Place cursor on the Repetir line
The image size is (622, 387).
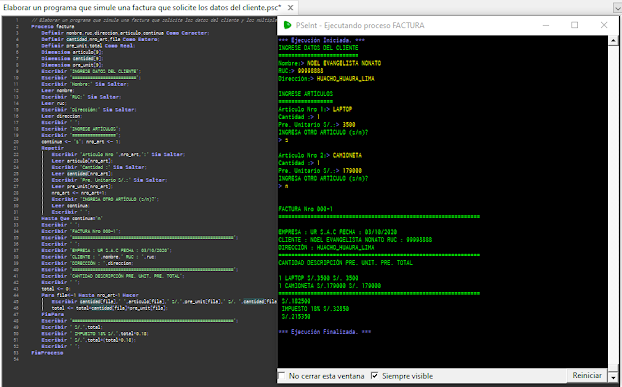52,148
